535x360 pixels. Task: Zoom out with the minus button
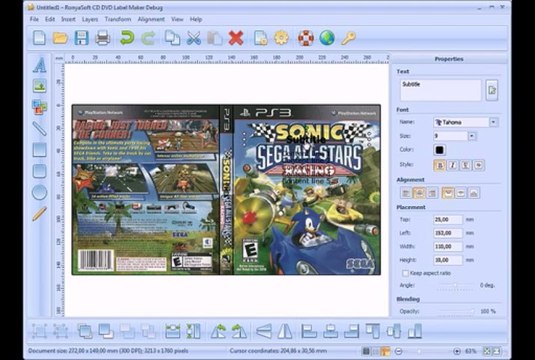[x=398, y=351]
